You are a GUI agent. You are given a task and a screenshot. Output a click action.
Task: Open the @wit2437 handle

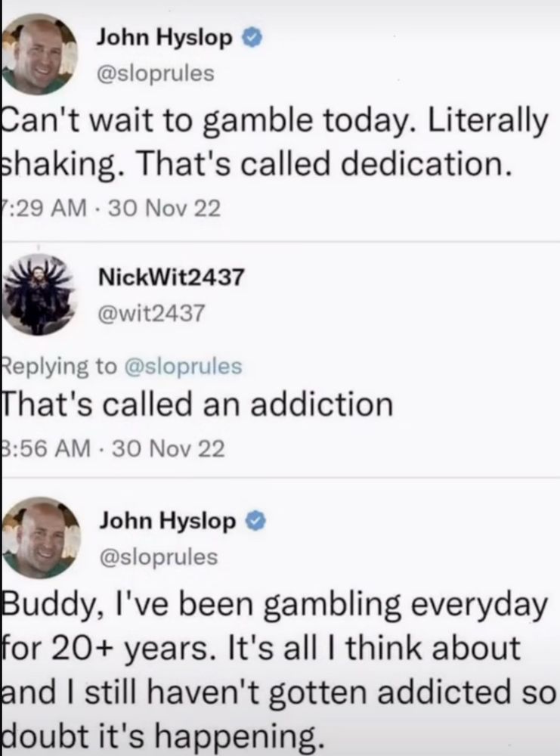[151, 314]
